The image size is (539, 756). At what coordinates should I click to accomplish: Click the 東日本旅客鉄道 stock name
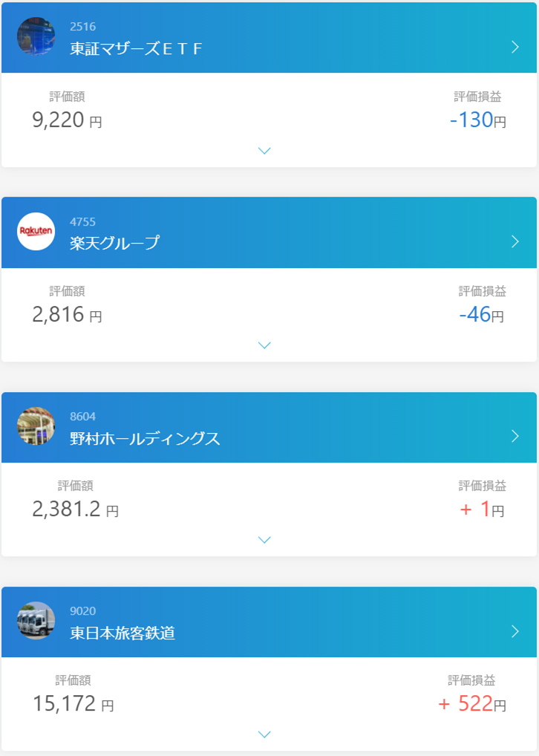pos(122,633)
